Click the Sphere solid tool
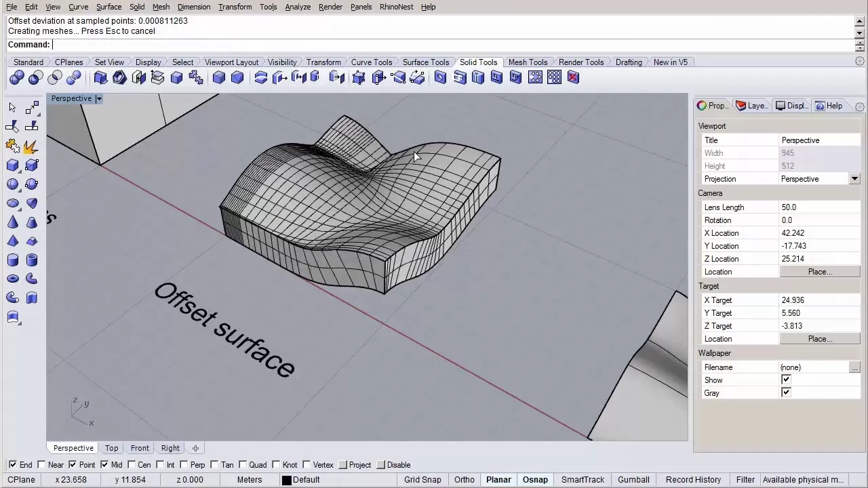The width and height of the screenshot is (868, 488). [x=13, y=184]
